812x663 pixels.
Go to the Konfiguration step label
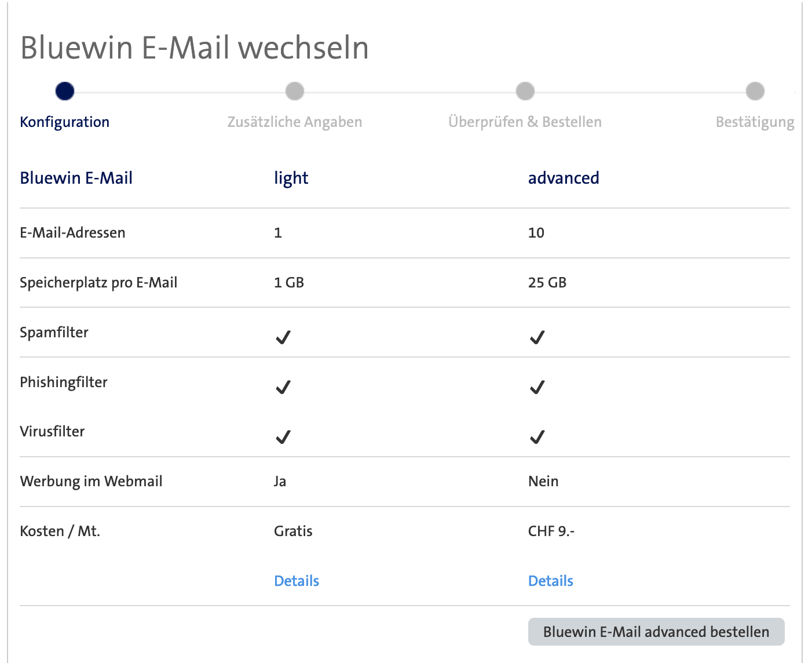65,122
